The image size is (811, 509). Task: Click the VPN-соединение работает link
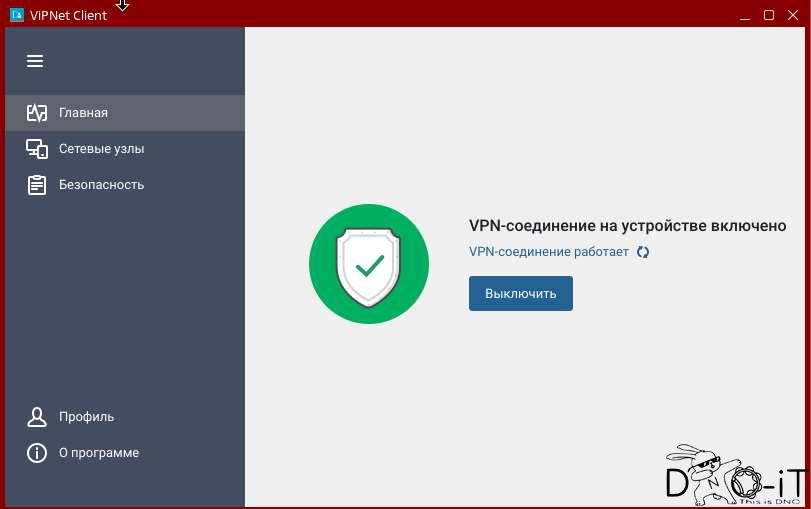tap(549, 252)
